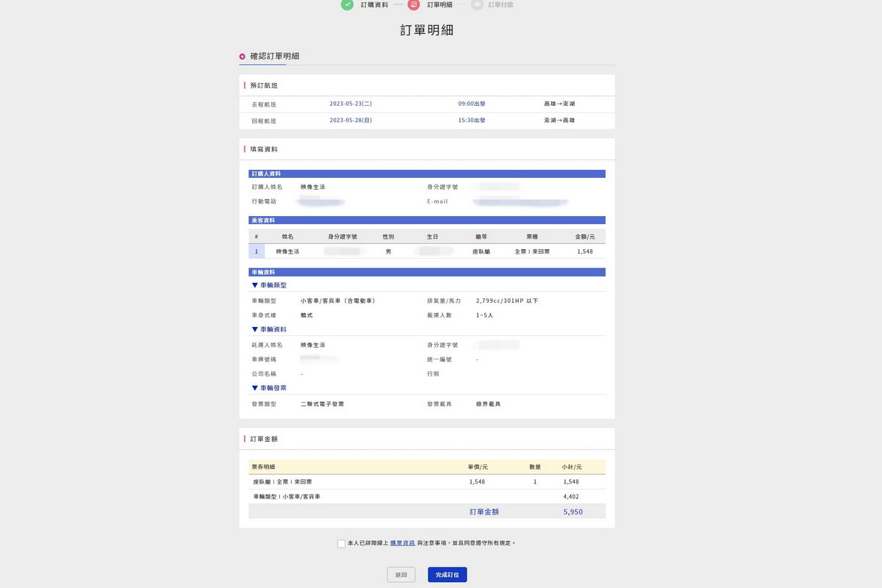Open the 購票資訊 link
Viewport: 882px width, 588px height.
(x=402, y=543)
